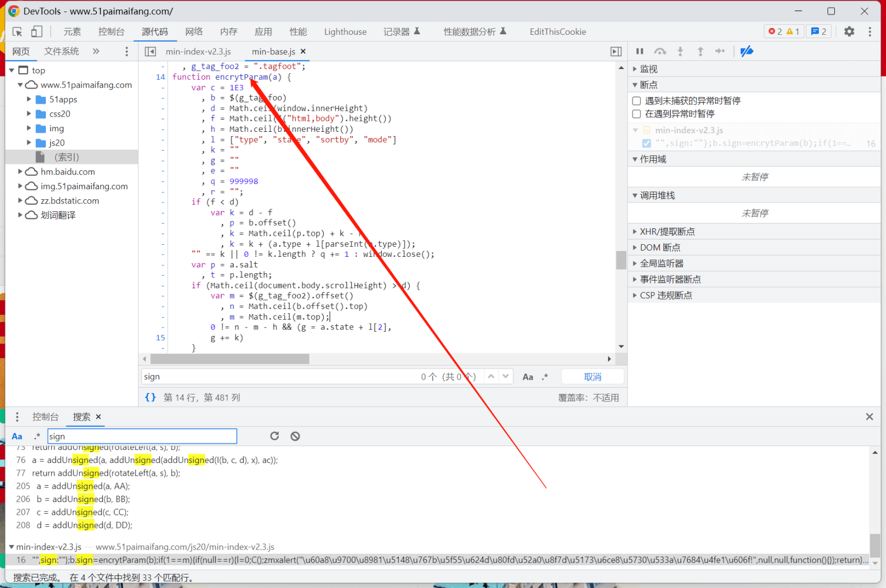
Task: Uncheck the line 16 sign breakpoint checkbox
Action: (647, 143)
